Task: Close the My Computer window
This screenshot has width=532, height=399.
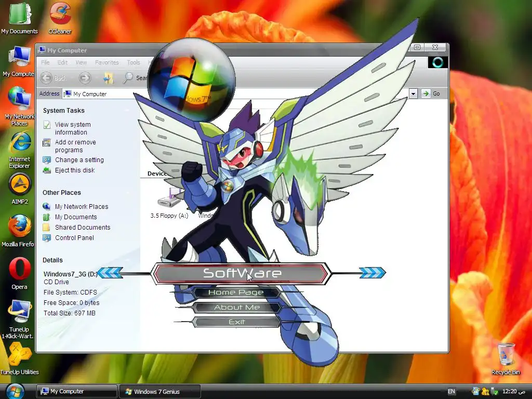Action: tap(436, 47)
